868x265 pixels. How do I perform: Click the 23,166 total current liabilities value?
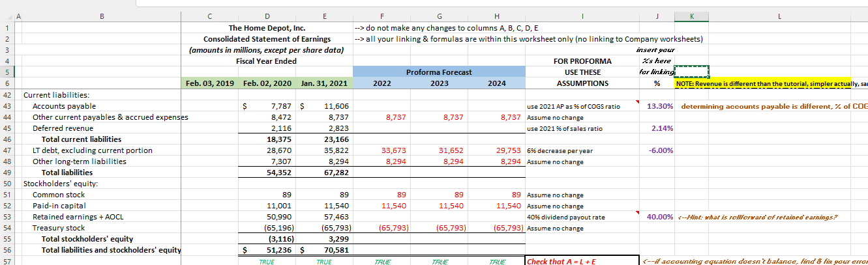(337, 139)
